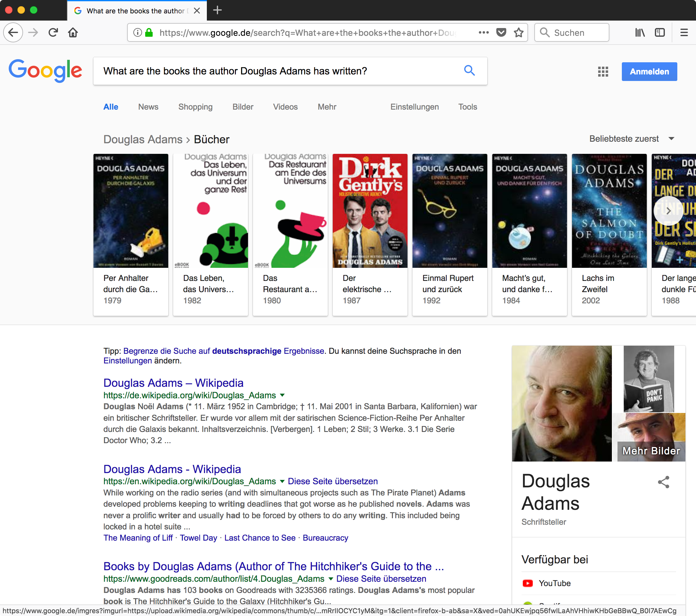The height and width of the screenshot is (616, 696).
Task: Click the Google Apps grid icon
Action: coord(603,71)
